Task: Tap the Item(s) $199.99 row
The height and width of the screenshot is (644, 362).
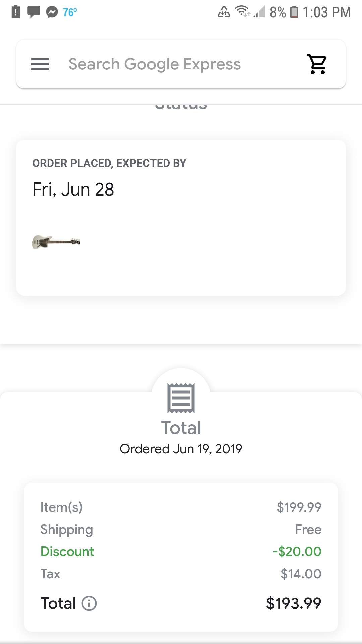Action: 181,507
